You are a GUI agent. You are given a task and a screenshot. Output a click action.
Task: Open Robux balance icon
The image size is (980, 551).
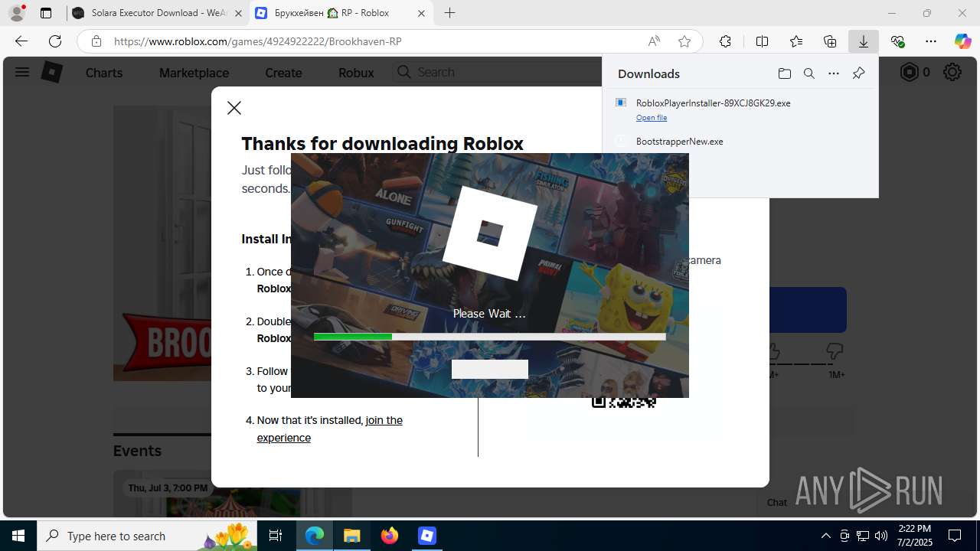pos(909,72)
